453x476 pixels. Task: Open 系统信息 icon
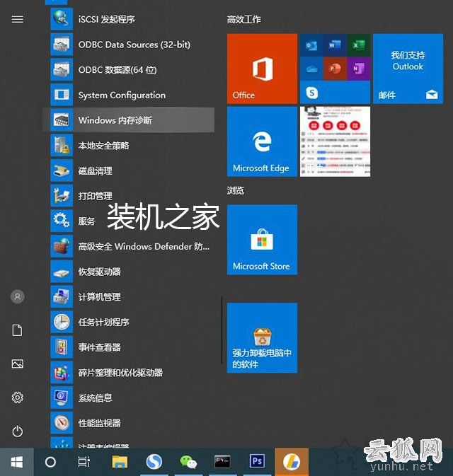(62, 397)
